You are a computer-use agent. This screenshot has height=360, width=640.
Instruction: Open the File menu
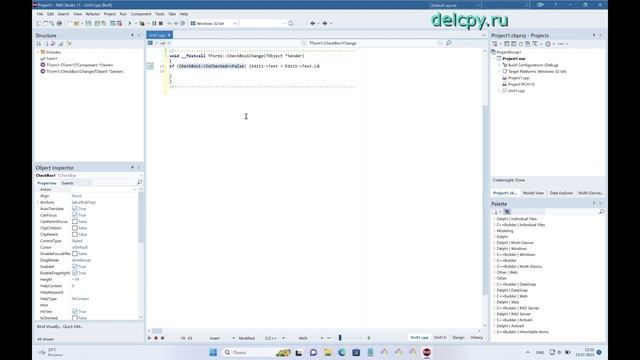coord(40,14)
